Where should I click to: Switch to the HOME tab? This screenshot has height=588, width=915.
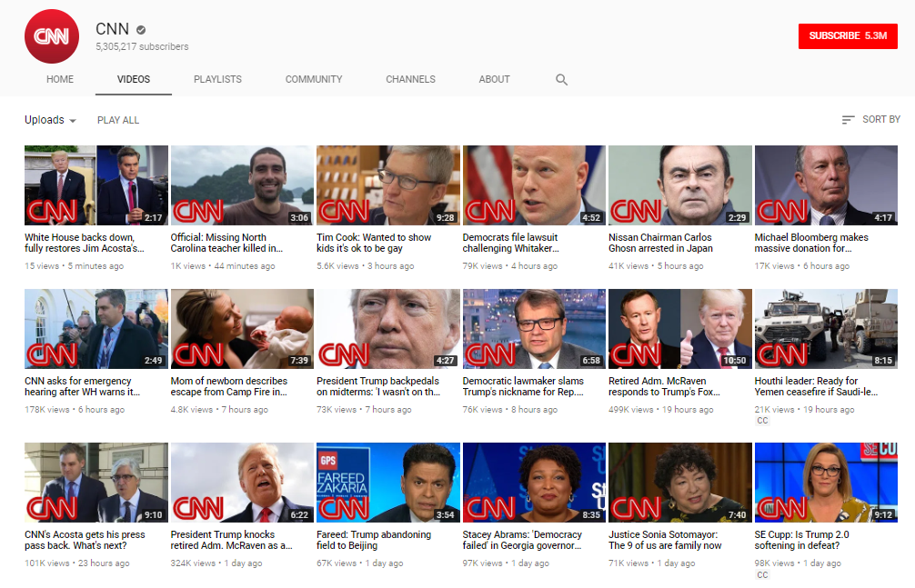(x=60, y=80)
